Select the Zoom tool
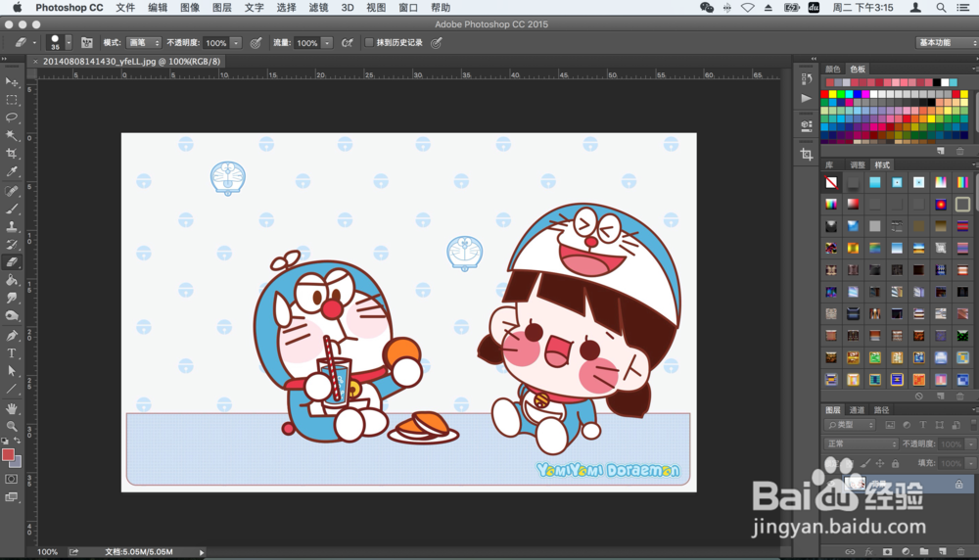Image resolution: width=979 pixels, height=560 pixels. click(x=12, y=427)
